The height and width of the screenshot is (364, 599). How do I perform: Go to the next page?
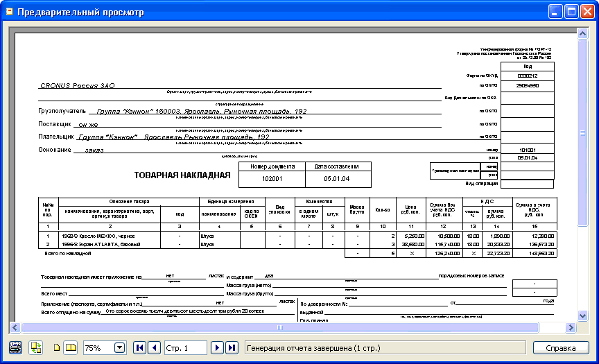click(217, 347)
